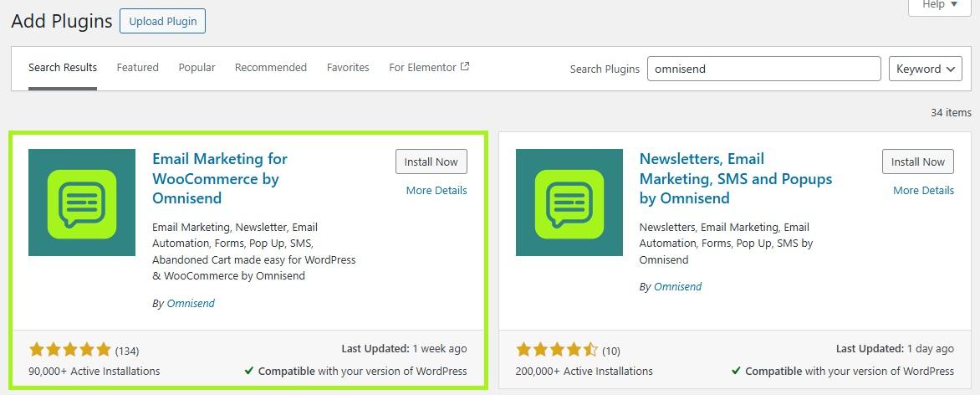980x395 pixels.
Task: Click the Upload Plugin button
Action: click(x=162, y=21)
